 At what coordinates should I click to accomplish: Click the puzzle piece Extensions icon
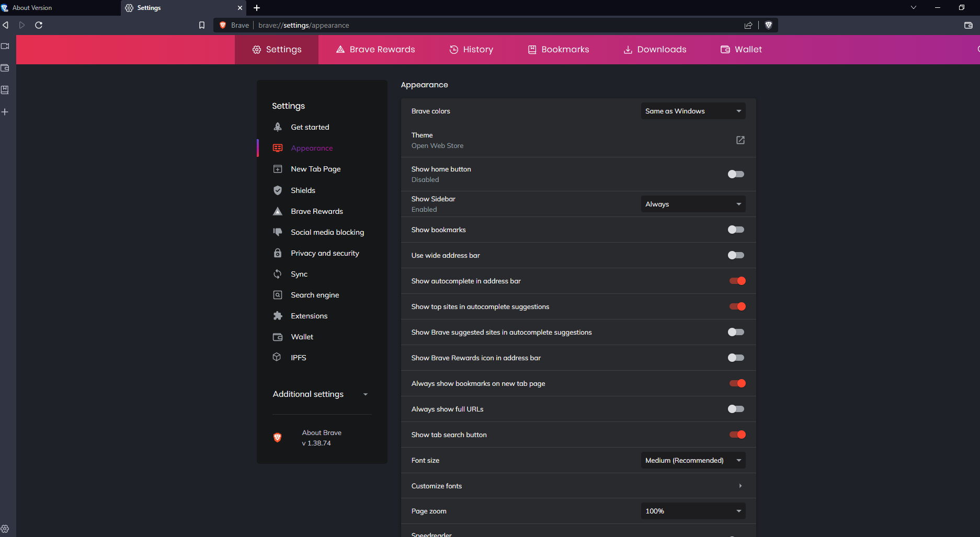click(278, 316)
